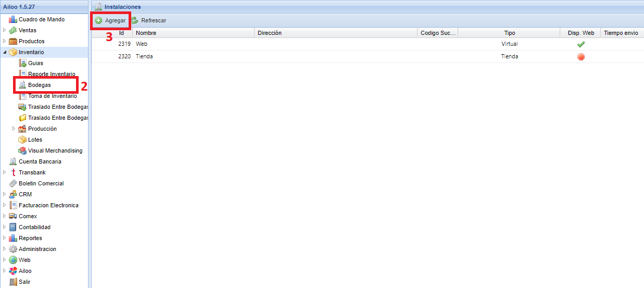This screenshot has width=644, height=288.
Task: Click the Lotes box icon
Action: point(22,140)
